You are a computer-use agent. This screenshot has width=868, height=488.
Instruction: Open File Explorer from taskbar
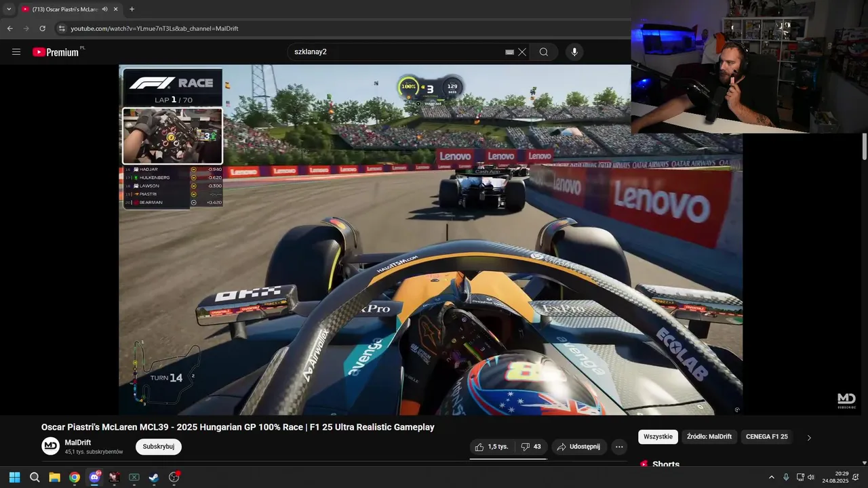[54, 477]
